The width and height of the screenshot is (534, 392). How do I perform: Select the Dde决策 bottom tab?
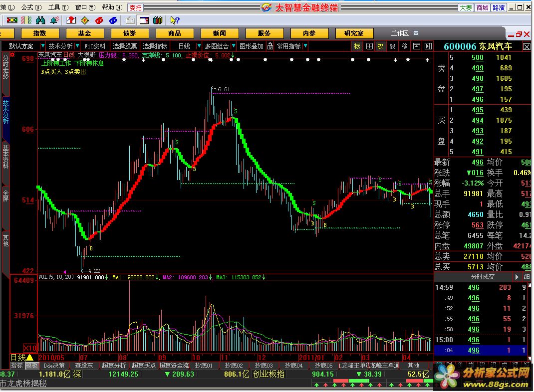(54, 366)
